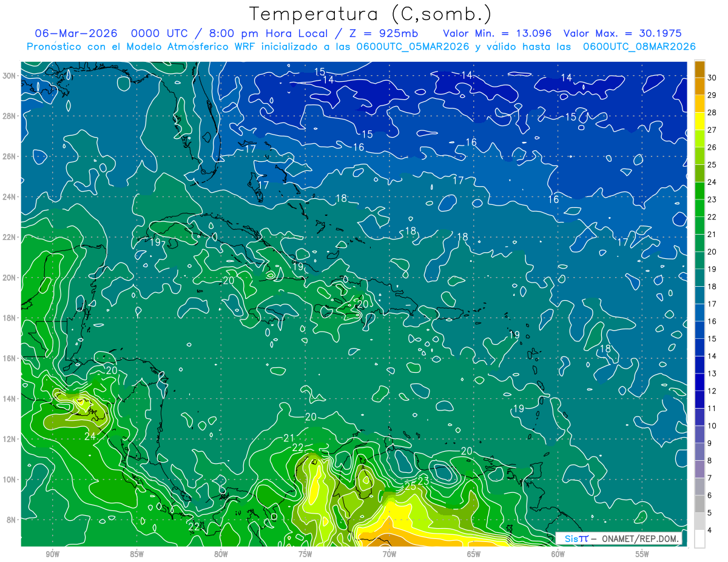The image size is (728, 562).
Task: Pick the blue legend swatch between 15 and 16
Action: [x=700, y=330]
